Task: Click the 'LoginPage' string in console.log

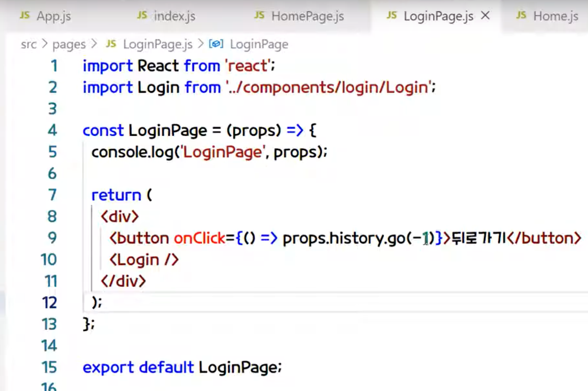Action: [x=223, y=152]
